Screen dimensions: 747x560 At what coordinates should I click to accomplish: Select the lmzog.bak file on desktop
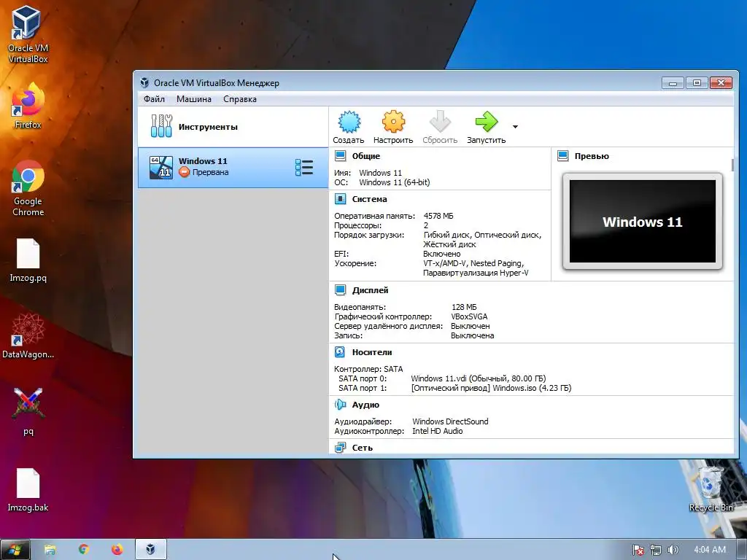pyautogui.click(x=28, y=489)
